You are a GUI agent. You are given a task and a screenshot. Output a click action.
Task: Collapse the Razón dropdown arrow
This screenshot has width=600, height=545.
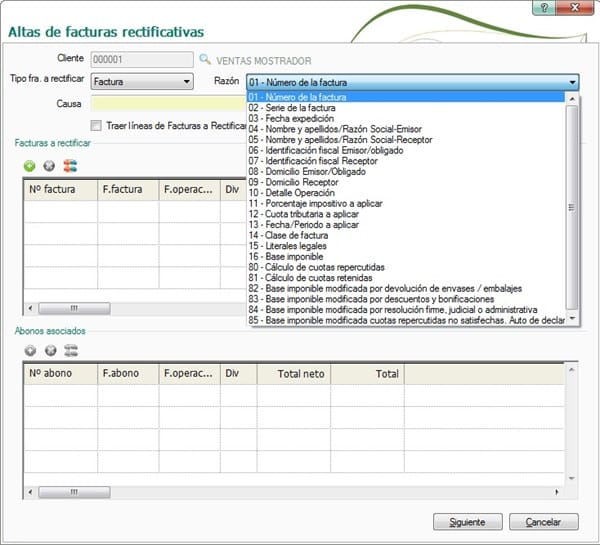572,83
